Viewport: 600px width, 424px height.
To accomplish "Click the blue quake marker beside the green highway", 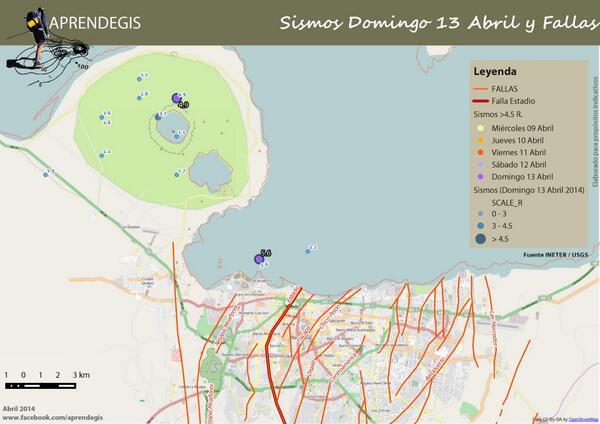I will click(46, 175).
